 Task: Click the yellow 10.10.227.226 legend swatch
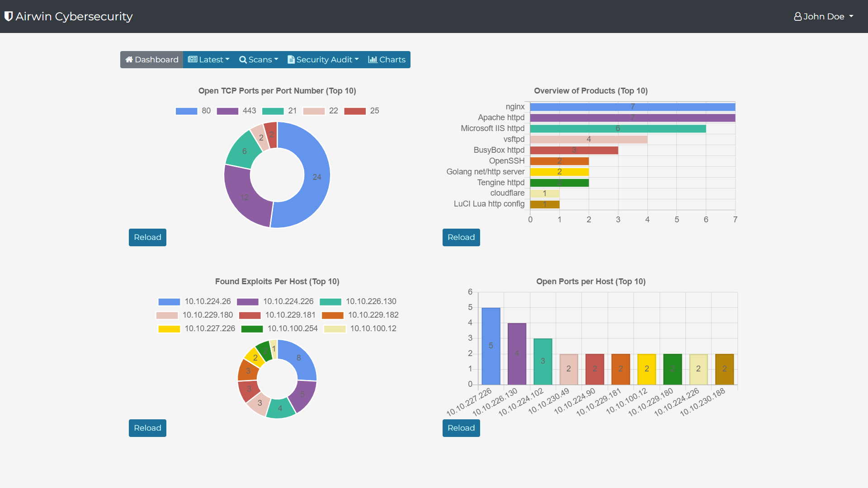point(170,329)
